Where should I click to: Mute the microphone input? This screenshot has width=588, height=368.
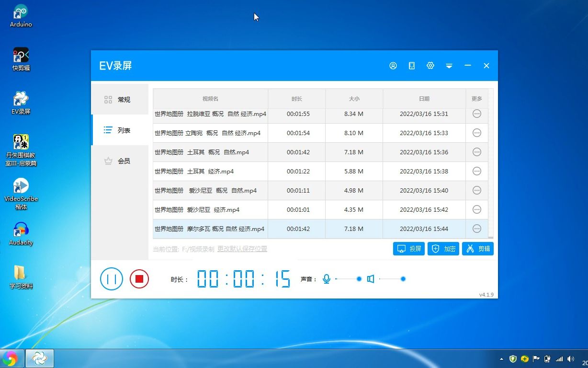pyautogui.click(x=326, y=278)
